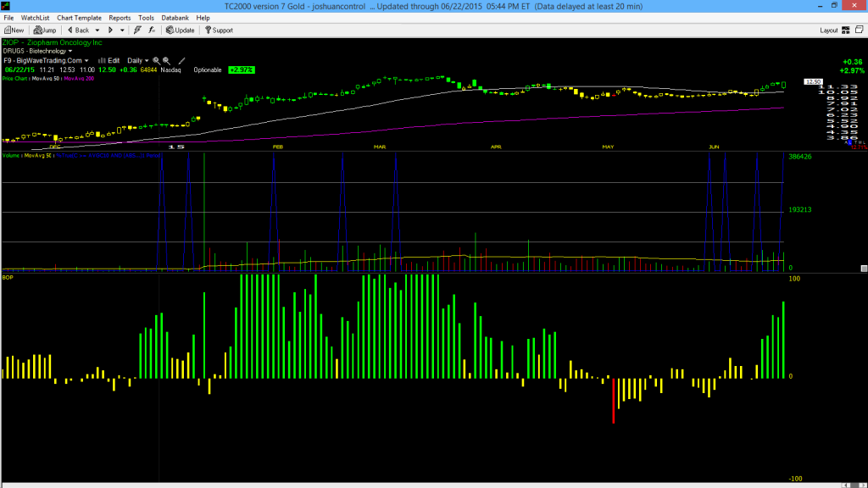The image size is (868, 488).
Task: Open the DRUGS - Biotechnology industry dropdown
Action: (37, 51)
